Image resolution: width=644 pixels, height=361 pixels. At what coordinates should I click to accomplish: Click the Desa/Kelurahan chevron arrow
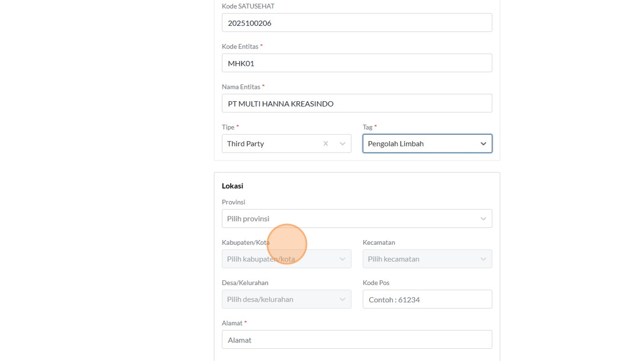(343, 299)
